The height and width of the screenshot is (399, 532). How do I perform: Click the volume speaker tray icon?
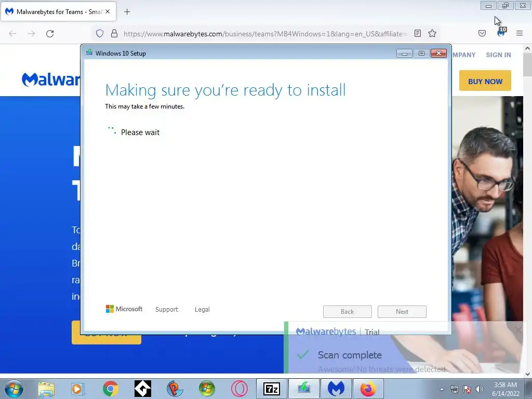480,389
